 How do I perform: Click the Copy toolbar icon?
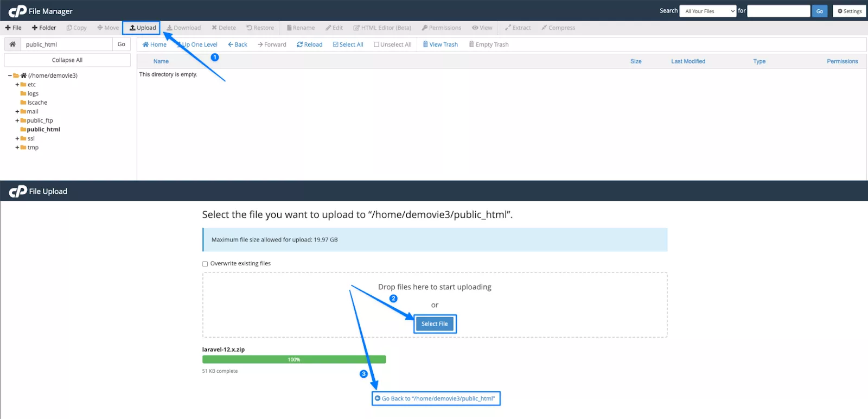tap(76, 28)
